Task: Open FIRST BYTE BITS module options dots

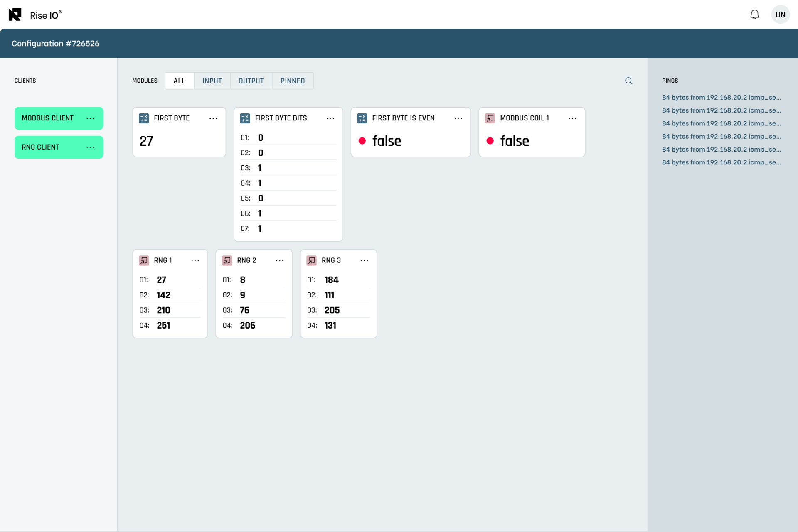Action: pyautogui.click(x=330, y=118)
